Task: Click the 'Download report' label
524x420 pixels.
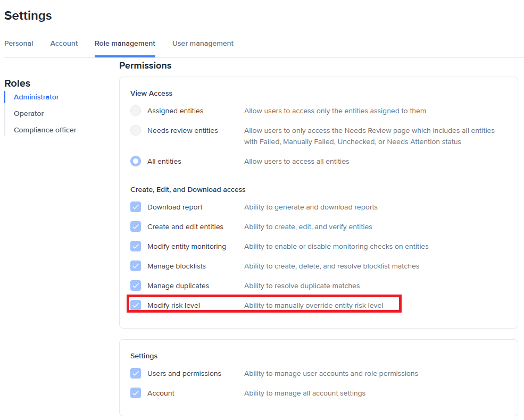Action: pos(175,207)
